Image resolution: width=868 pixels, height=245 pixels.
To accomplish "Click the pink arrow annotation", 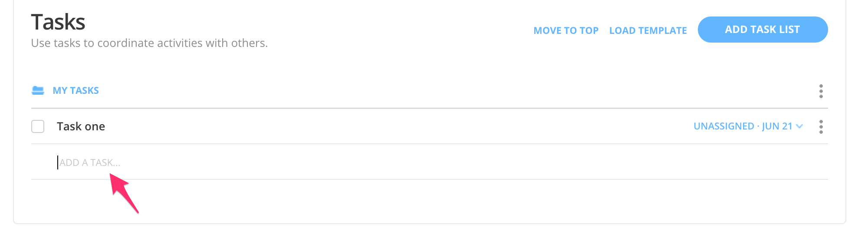I will (x=124, y=192).
